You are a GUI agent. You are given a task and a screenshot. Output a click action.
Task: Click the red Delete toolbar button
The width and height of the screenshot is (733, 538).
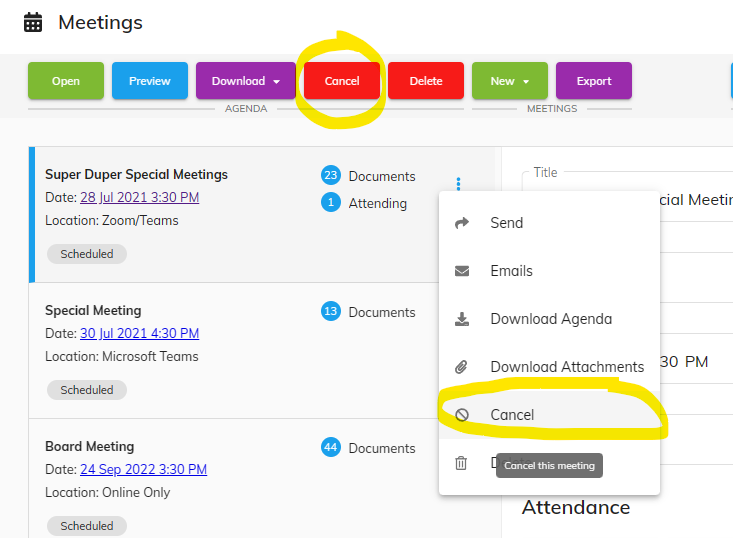click(426, 81)
